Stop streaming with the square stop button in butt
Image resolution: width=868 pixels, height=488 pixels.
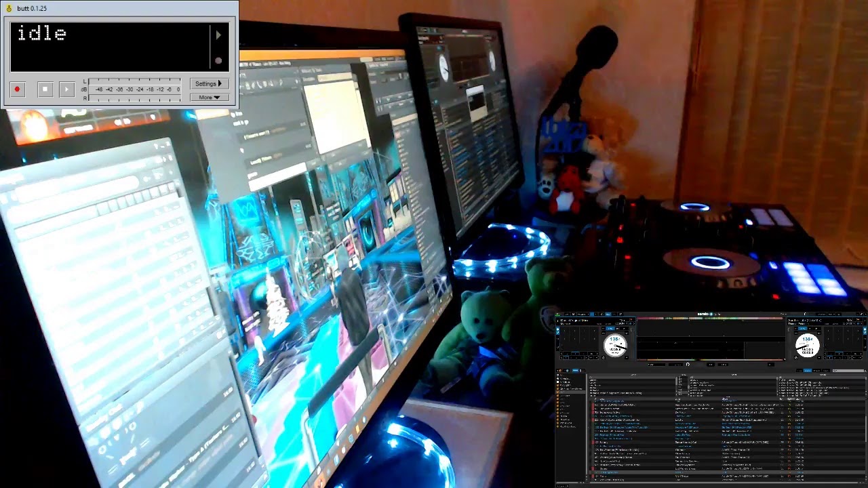click(x=45, y=89)
